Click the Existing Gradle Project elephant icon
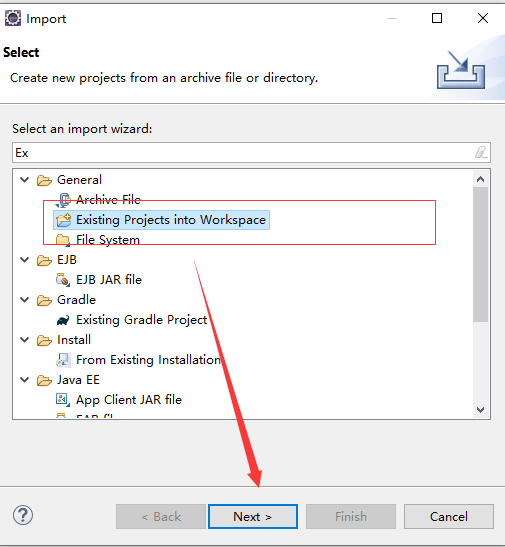Screen dimensions: 505x547 tap(63, 320)
